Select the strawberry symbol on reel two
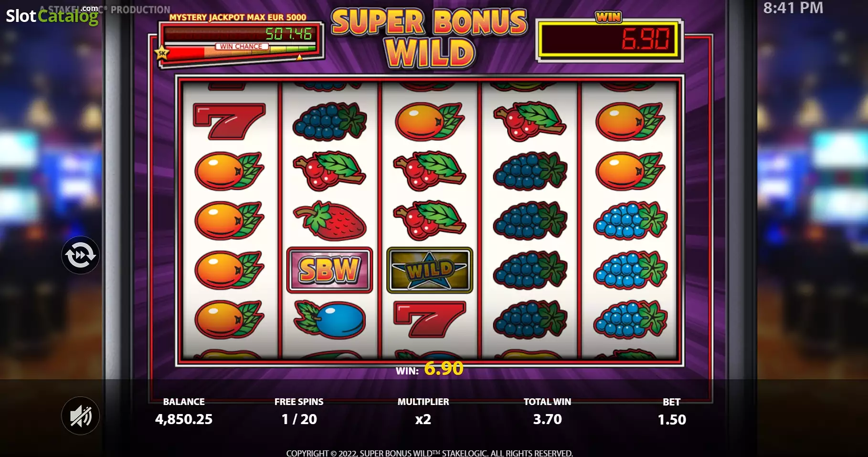This screenshot has width=868, height=457. click(x=329, y=220)
